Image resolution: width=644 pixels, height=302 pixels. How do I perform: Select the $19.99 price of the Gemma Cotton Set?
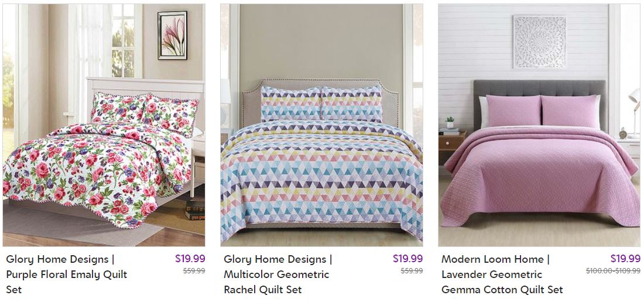(625, 259)
